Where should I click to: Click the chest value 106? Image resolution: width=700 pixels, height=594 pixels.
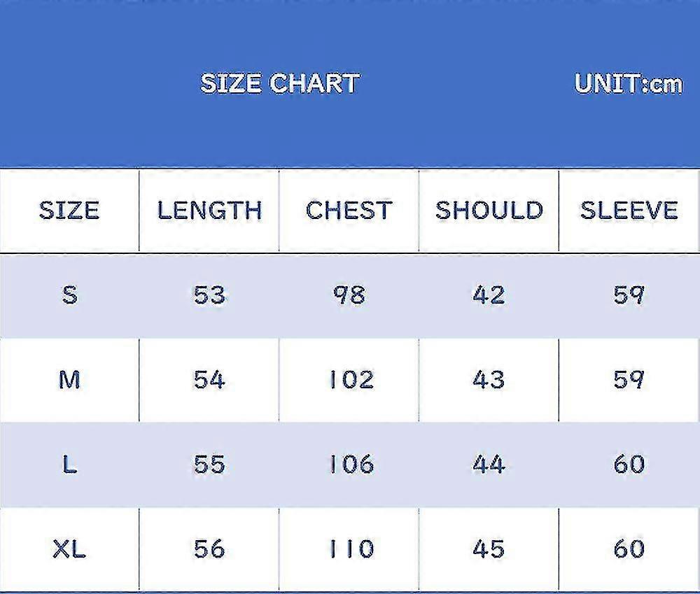tap(351, 464)
